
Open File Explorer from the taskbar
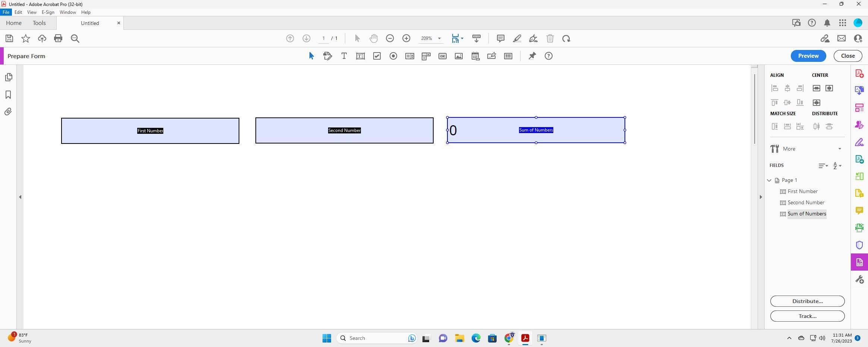coord(459,338)
